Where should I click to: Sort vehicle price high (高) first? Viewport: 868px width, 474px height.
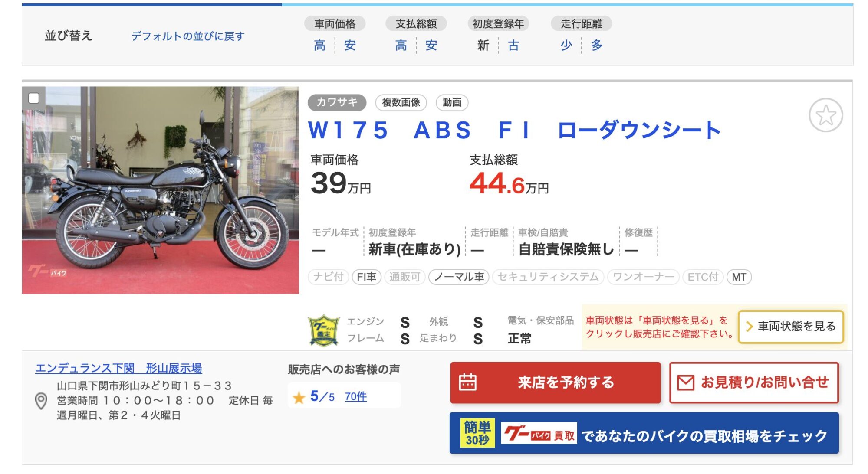(x=319, y=45)
